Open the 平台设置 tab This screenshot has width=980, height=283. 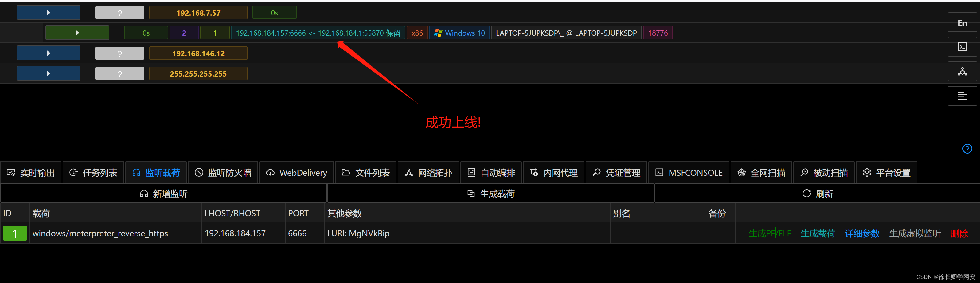[x=886, y=172]
